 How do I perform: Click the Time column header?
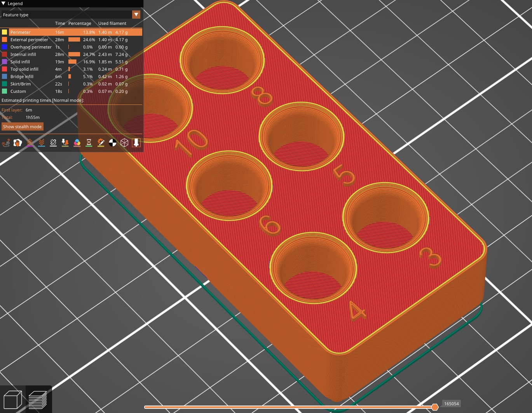click(x=60, y=23)
